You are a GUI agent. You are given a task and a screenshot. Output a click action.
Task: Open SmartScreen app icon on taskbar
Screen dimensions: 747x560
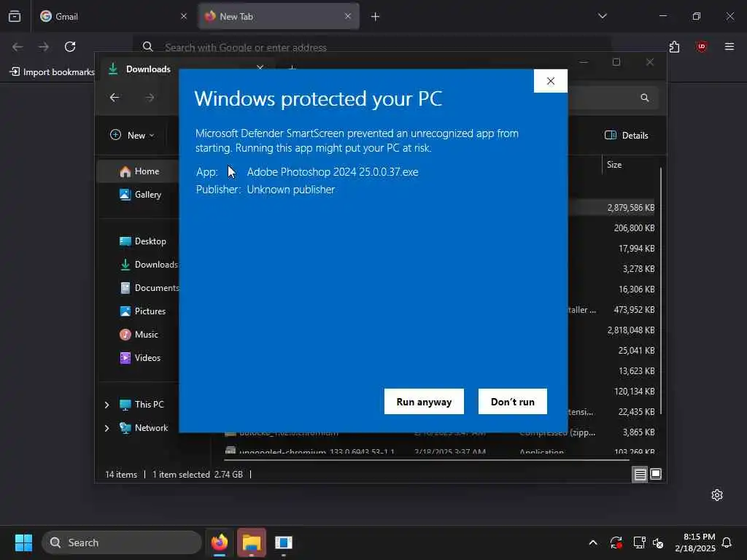pos(284,542)
